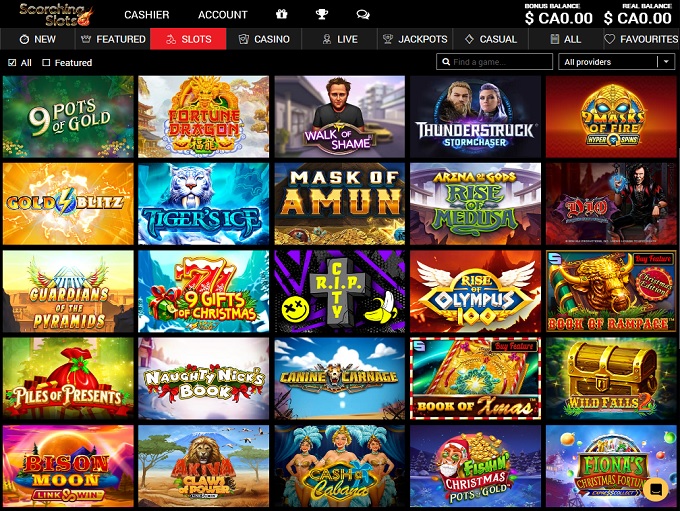
Task: Open the trophy tournaments icon
Action: (x=321, y=14)
